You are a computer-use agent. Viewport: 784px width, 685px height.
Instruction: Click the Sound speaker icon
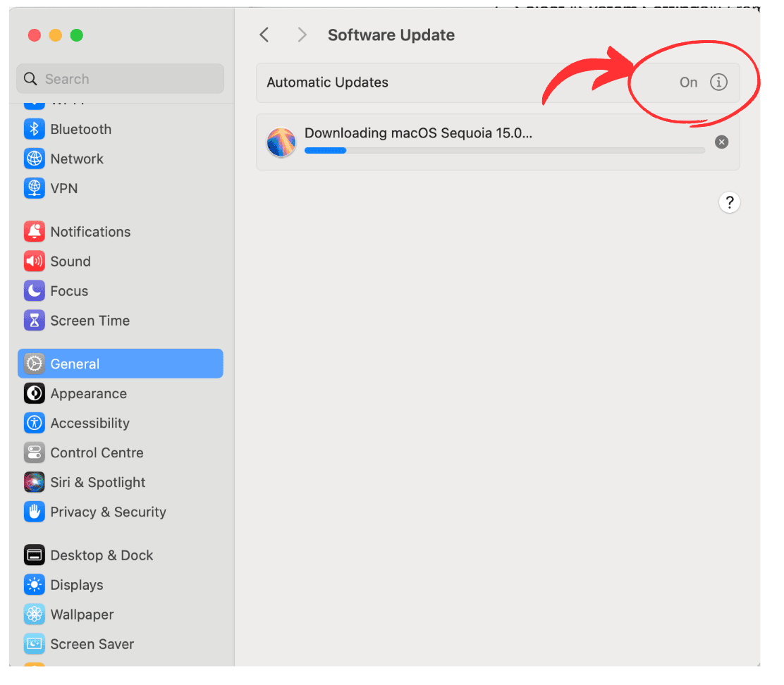[34, 261]
